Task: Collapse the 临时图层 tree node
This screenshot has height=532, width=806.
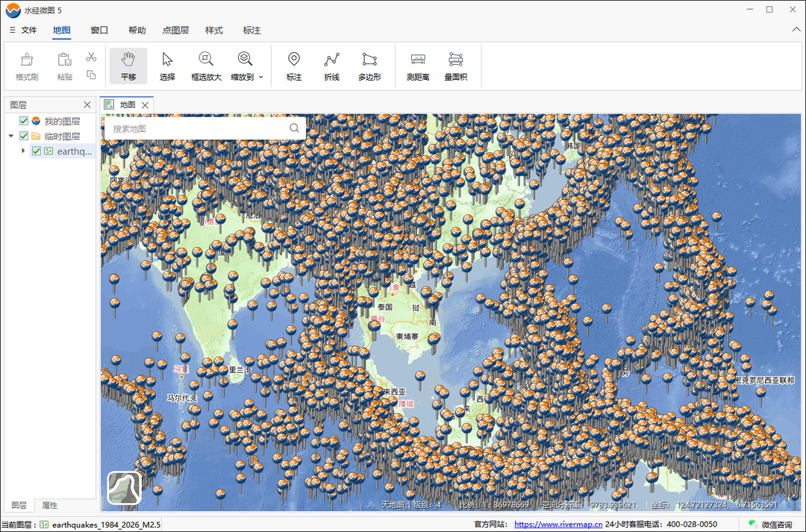Action: (x=10, y=137)
